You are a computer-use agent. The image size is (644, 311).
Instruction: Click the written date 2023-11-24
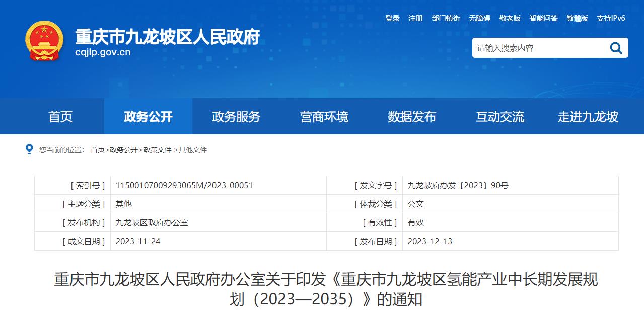(x=138, y=241)
